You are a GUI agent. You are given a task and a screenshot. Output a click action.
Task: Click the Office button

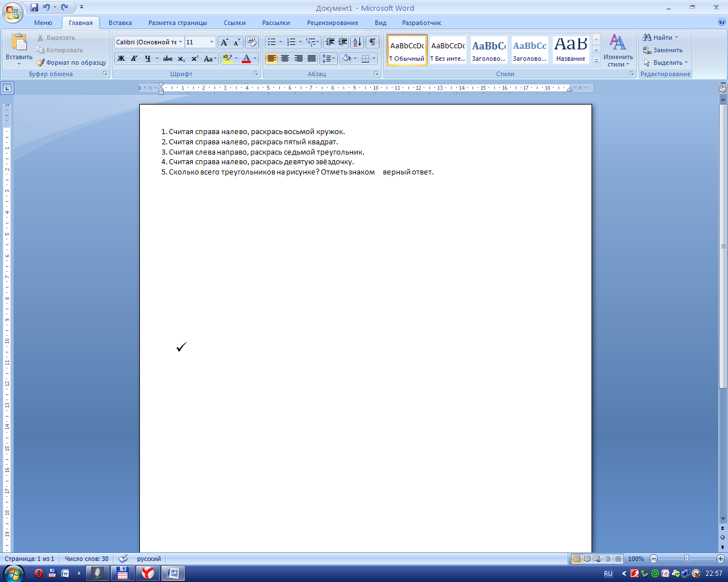pos(13,11)
